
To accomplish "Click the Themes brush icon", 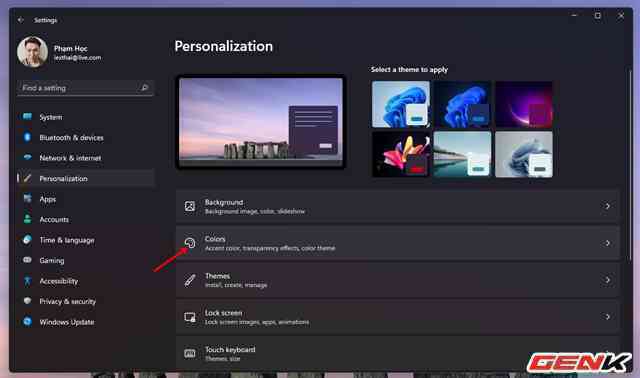I will [x=189, y=280].
